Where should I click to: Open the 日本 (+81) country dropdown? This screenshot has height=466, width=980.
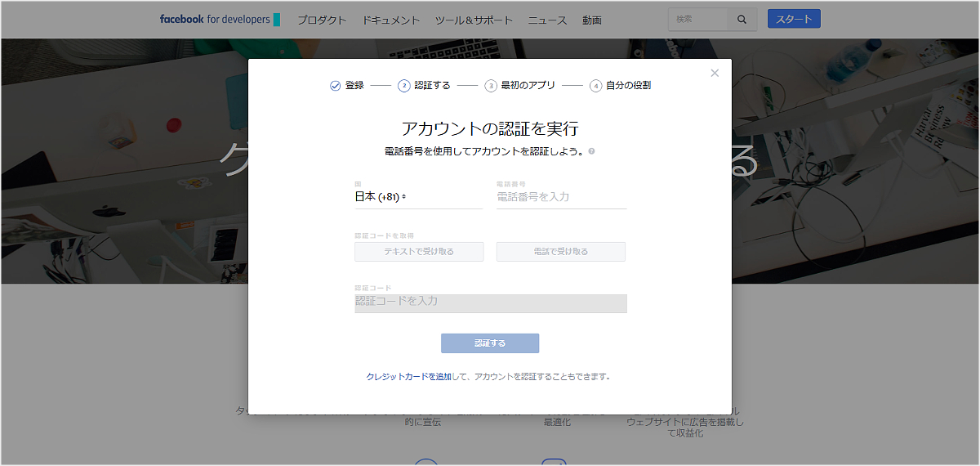tap(381, 197)
